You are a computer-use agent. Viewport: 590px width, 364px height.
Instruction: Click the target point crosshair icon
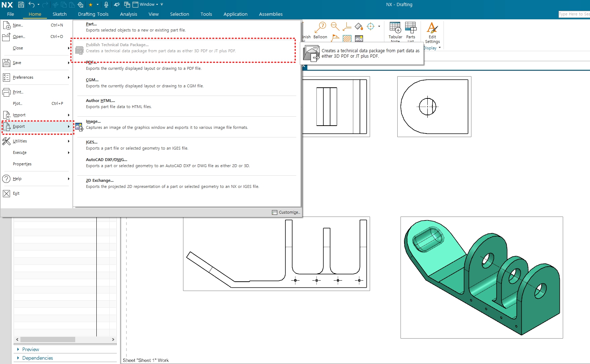370,26
